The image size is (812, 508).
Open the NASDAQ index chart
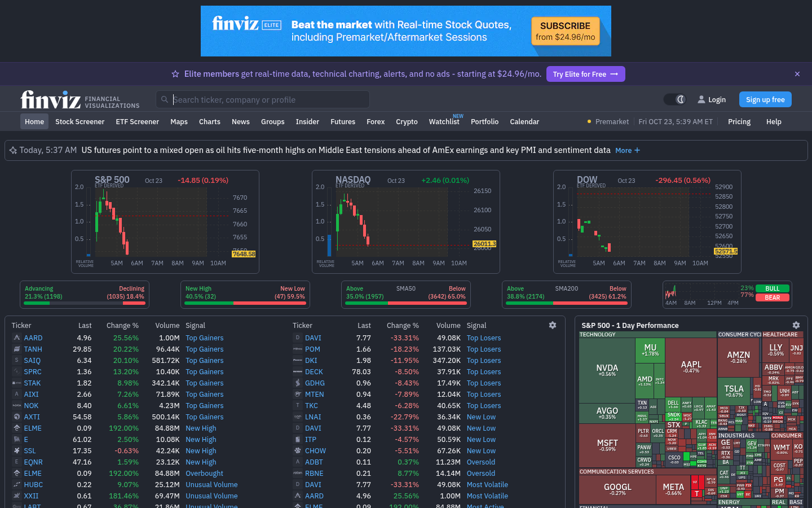(x=406, y=222)
